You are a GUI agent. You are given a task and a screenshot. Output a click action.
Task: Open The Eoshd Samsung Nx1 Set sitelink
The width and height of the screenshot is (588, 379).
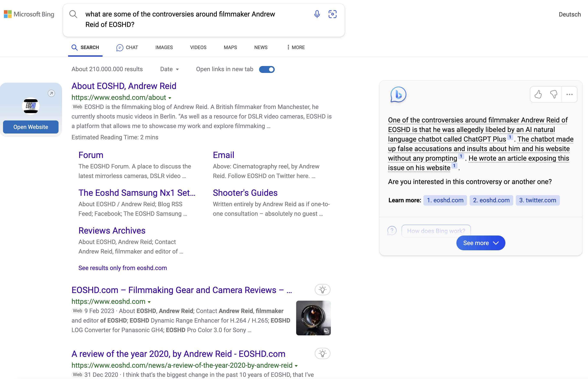click(x=137, y=193)
